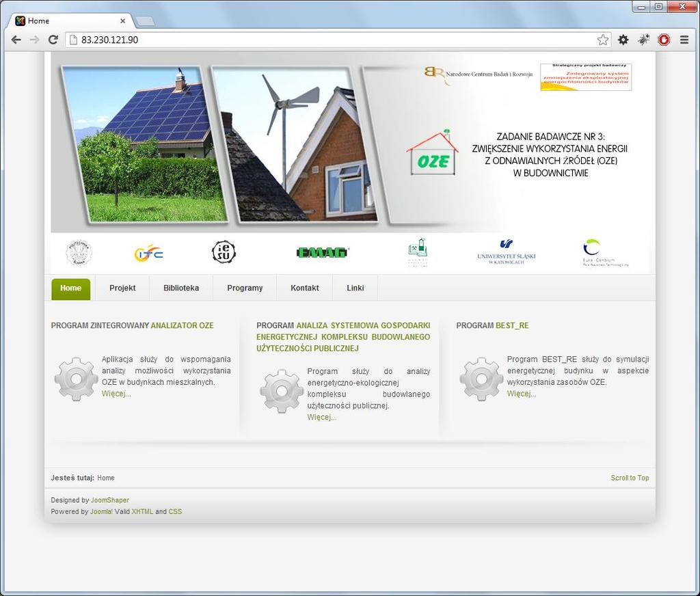Click Scroll to Top link
Image resolution: width=700 pixels, height=596 pixels.
630,478
